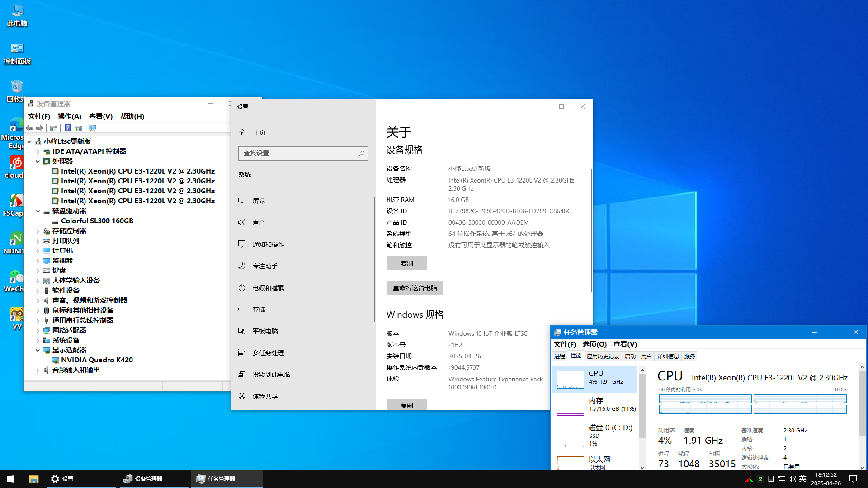This screenshot has height=488, width=868.
Task: Collapse the root 小修Ltsc更新版 node
Action: tap(29, 141)
